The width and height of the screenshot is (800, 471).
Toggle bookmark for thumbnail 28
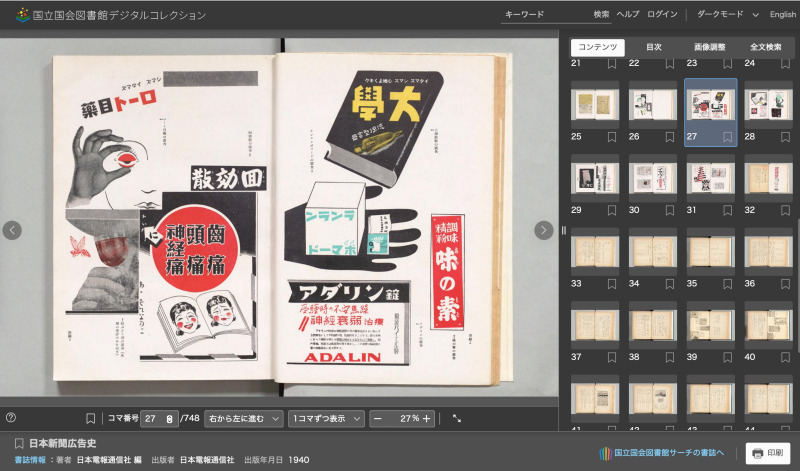786,137
